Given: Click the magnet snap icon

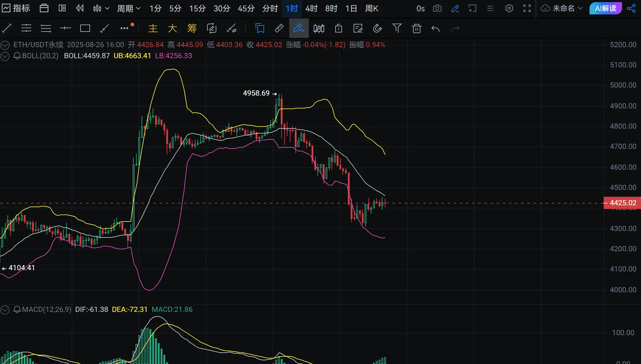Looking at the screenshot, I should (x=377, y=28).
